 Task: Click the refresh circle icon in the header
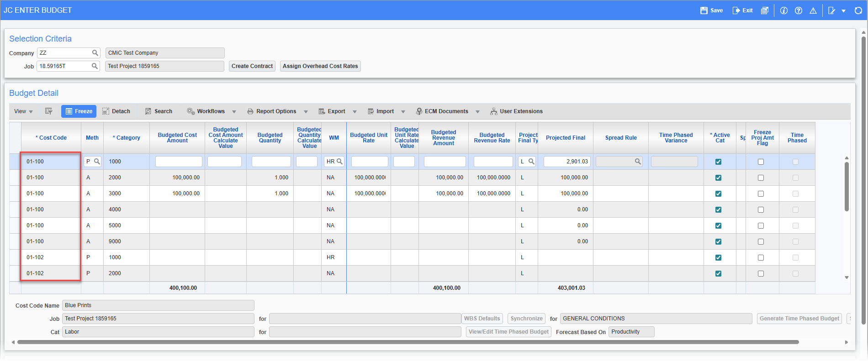click(x=858, y=10)
